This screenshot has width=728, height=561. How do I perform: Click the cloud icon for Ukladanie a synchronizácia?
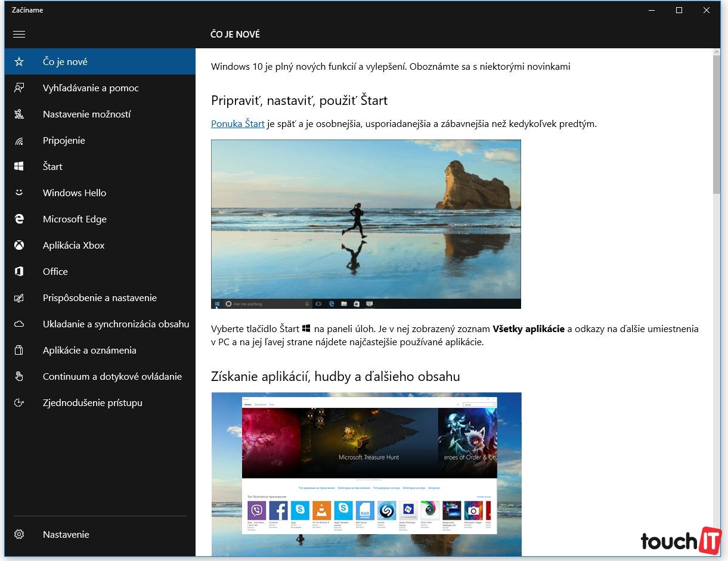(x=19, y=324)
